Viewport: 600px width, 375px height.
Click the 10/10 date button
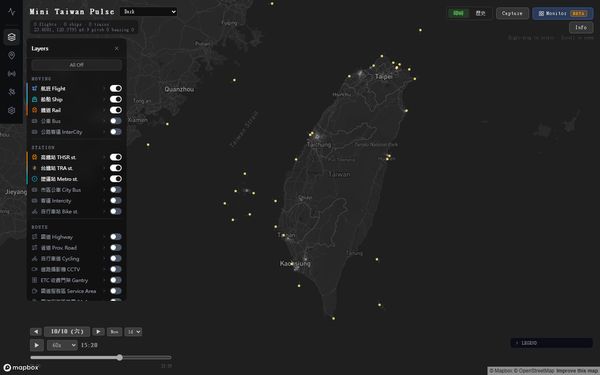tap(67, 332)
